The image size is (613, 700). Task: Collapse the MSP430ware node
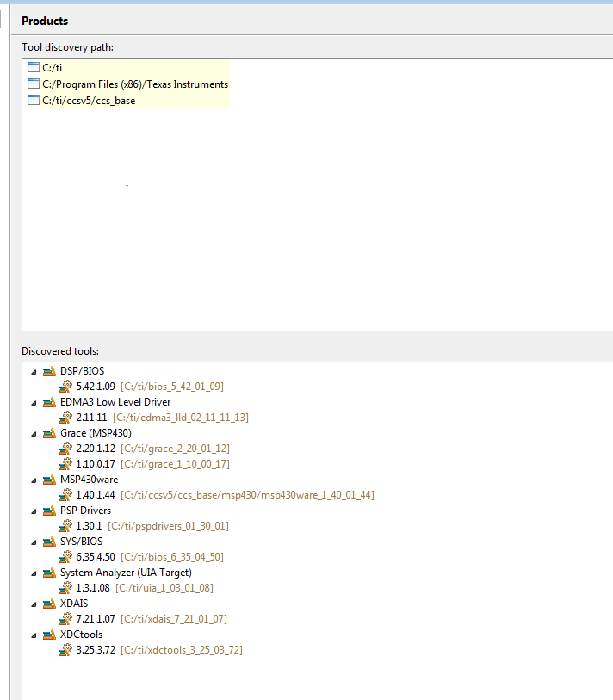(x=34, y=480)
